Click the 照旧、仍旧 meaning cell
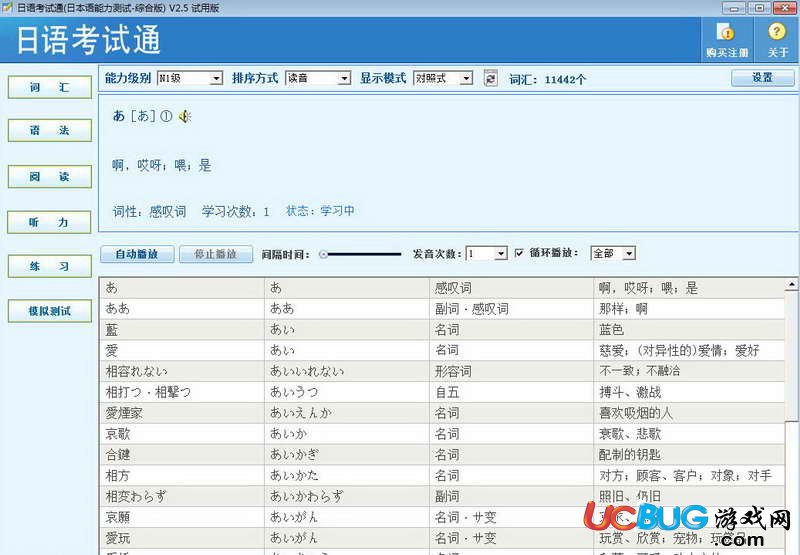Viewport: 800px width, 555px height. pos(689,496)
